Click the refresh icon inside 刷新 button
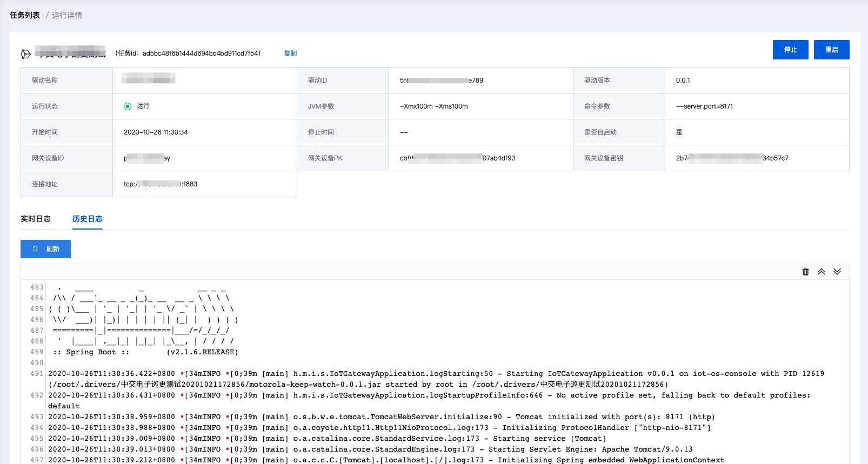 (35, 249)
